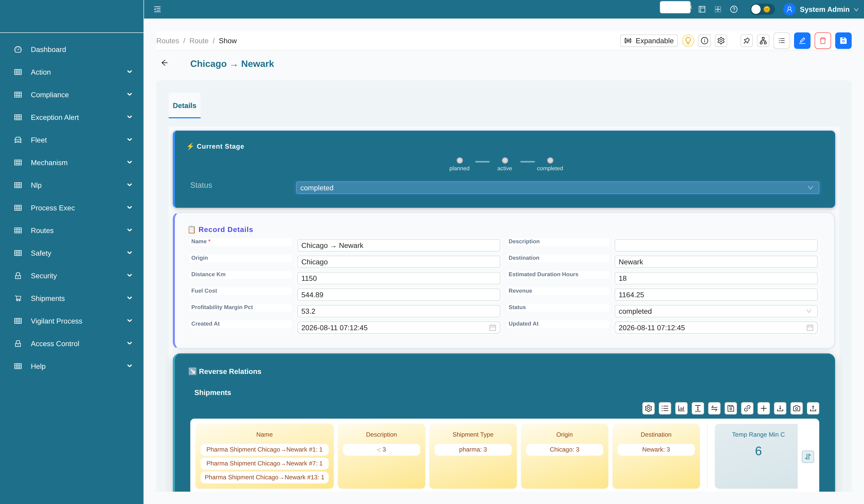Click the red delete trash button

823,41
